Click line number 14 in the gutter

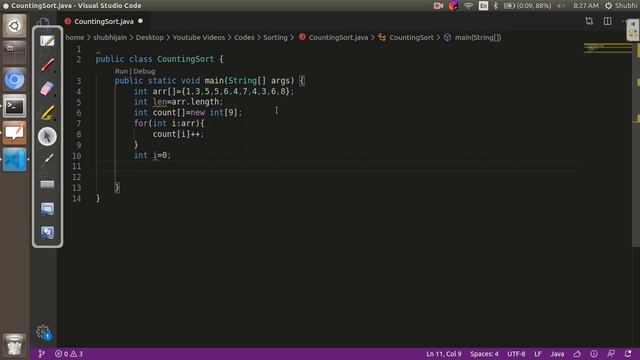click(x=77, y=198)
